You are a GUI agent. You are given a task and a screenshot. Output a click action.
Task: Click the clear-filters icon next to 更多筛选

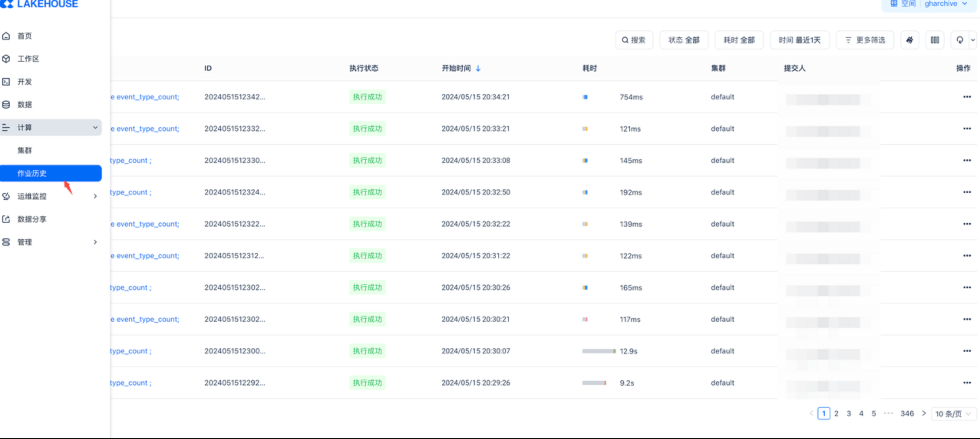point(909,40)
